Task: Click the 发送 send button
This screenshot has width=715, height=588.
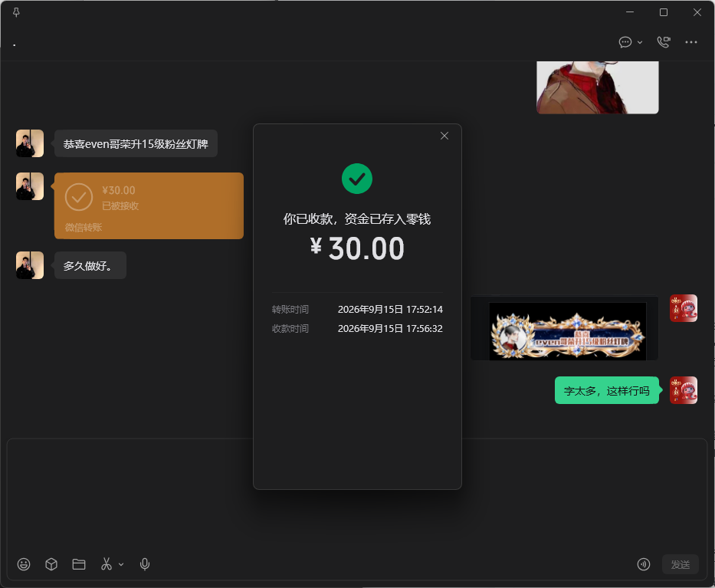Action: click(681, 564)
